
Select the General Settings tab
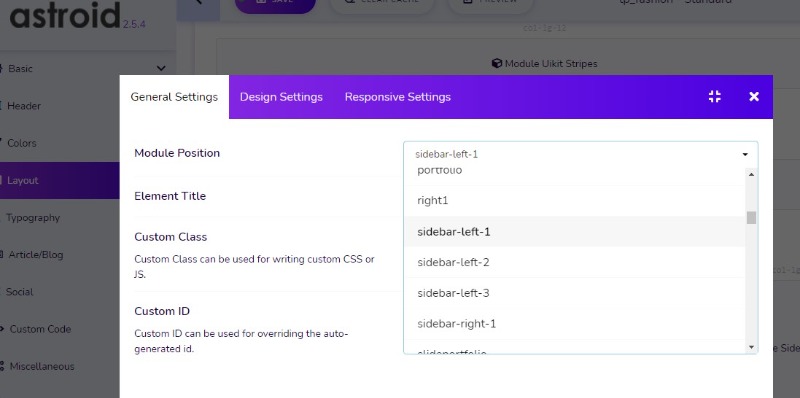click(174, 97)
